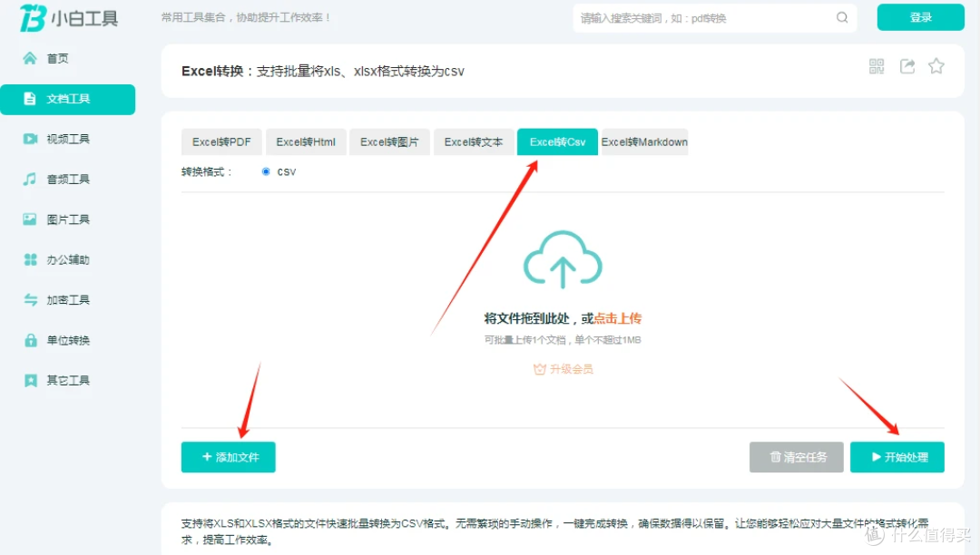Image resolution: width=980 pixels, height=555 pixels.
Task: Select the csv format radio button
Action: click(x=266, y=171)
